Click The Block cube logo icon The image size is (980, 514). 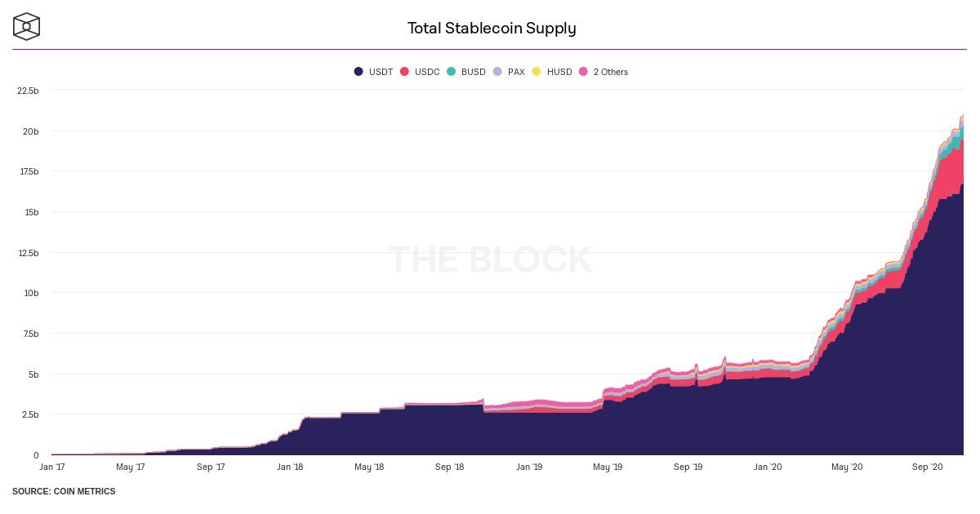coord(26,26)
